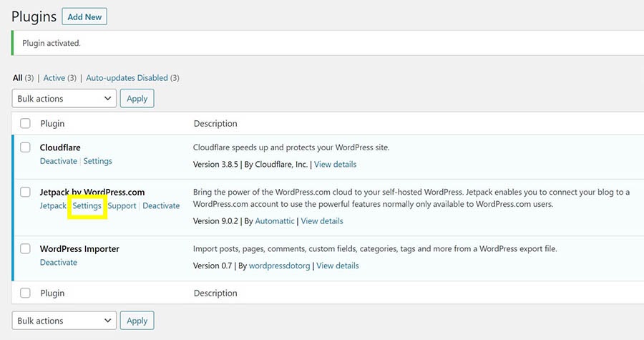The width and height of the screenshot is (644, 340).
Task: Check the Cloudflare plugin checkbox
Action: coord(26,147)
